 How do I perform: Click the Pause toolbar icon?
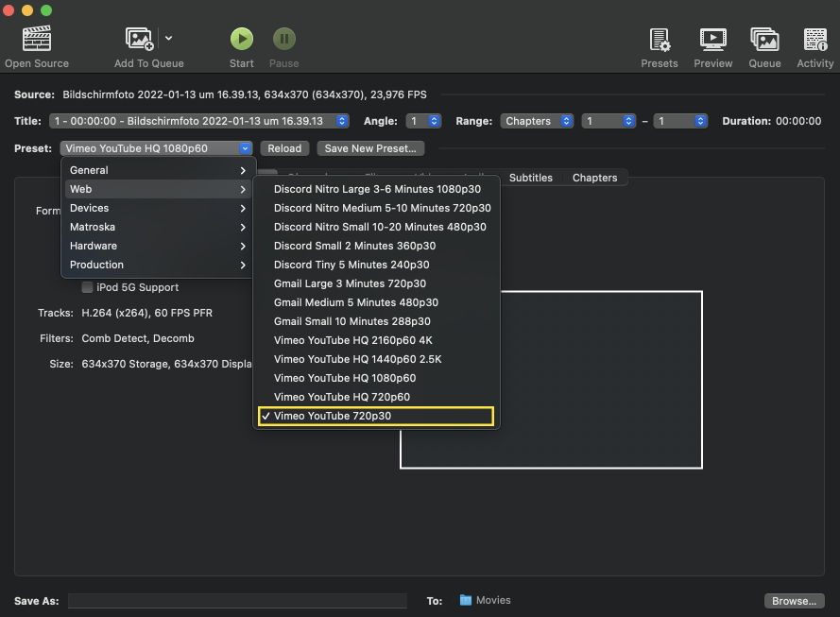283,39
